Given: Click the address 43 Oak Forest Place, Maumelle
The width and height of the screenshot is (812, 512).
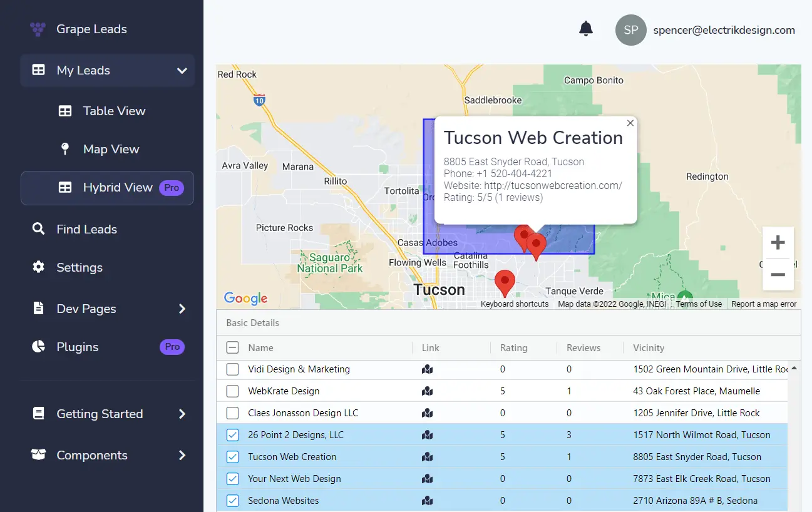Looking at the screenshot, I should click(x=696, y=391).
